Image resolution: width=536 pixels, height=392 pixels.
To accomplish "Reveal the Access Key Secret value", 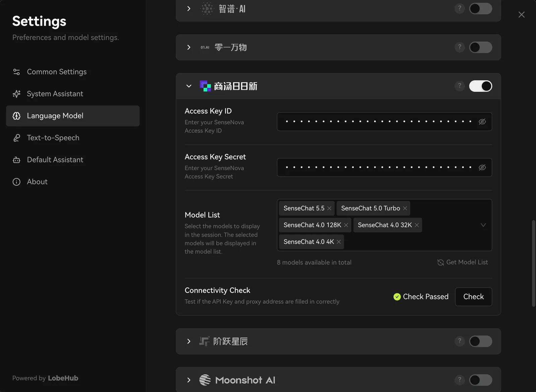I will 482,167.
